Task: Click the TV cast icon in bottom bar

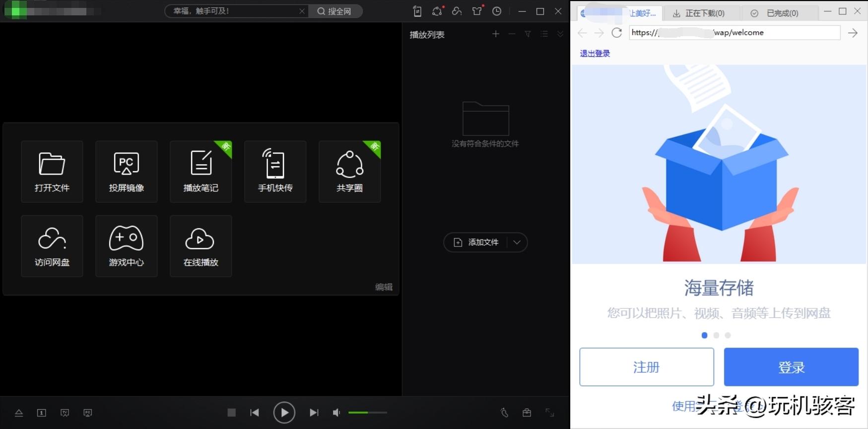Action: coord(65,413)
